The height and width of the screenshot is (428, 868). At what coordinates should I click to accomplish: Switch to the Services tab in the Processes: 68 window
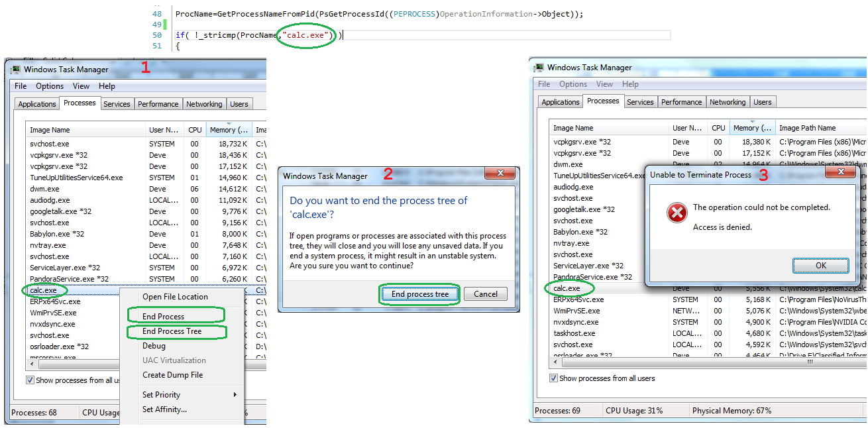pyautogui.click(x=117, y=104)
